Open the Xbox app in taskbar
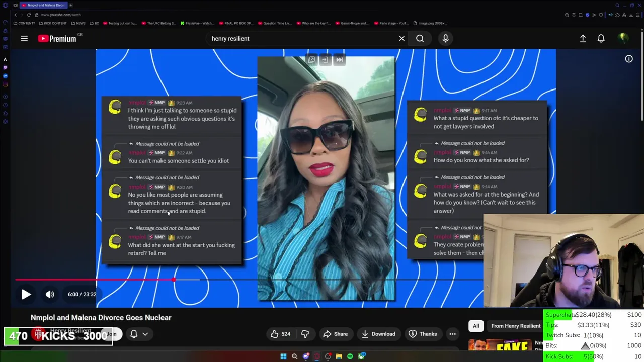This screenshot has height=362, width=644. tap(361, 356)
